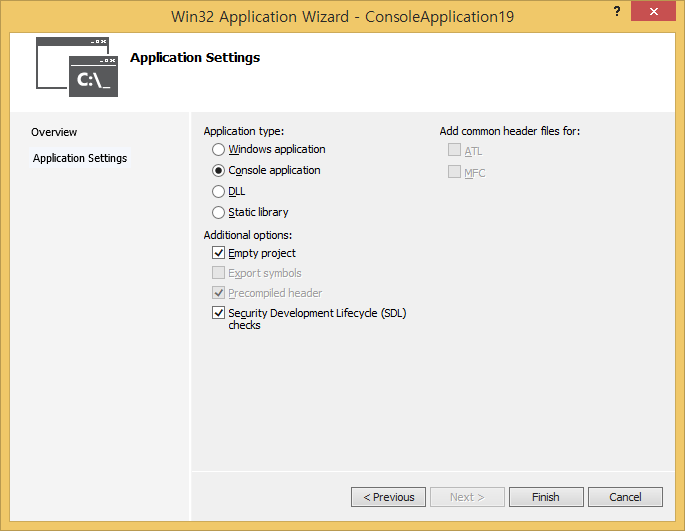Select the Windows application radio button
The width and height of the screenshot is (685, 531).
click(219, 150)
